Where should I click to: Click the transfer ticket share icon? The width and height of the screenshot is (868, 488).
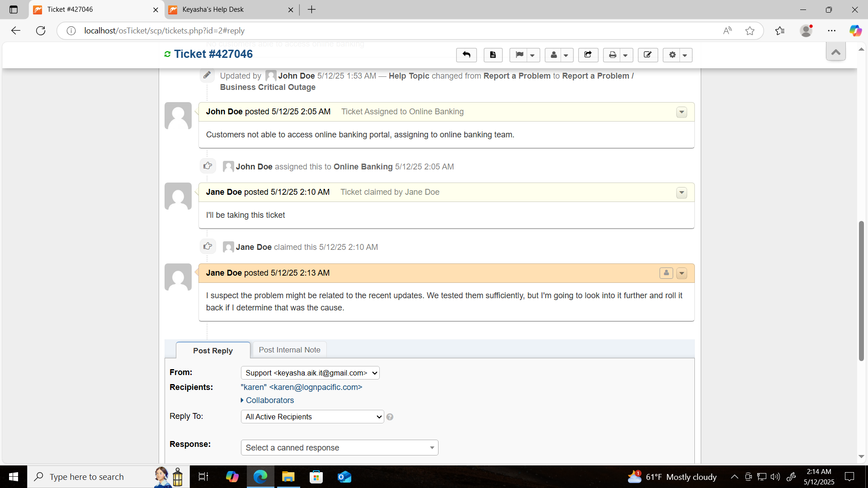tap(588, 55)
